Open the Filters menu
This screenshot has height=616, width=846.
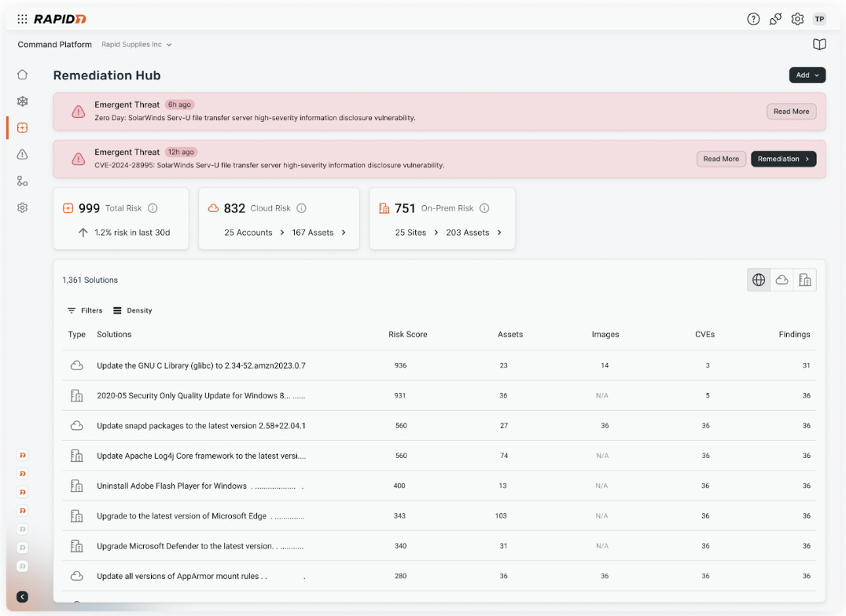85,310
